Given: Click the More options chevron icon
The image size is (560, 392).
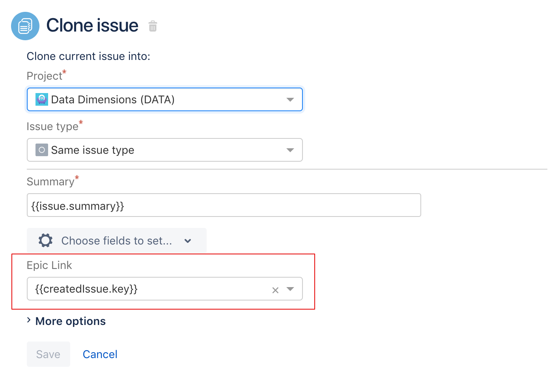Looking at the screenshot, I should [28, 321].
